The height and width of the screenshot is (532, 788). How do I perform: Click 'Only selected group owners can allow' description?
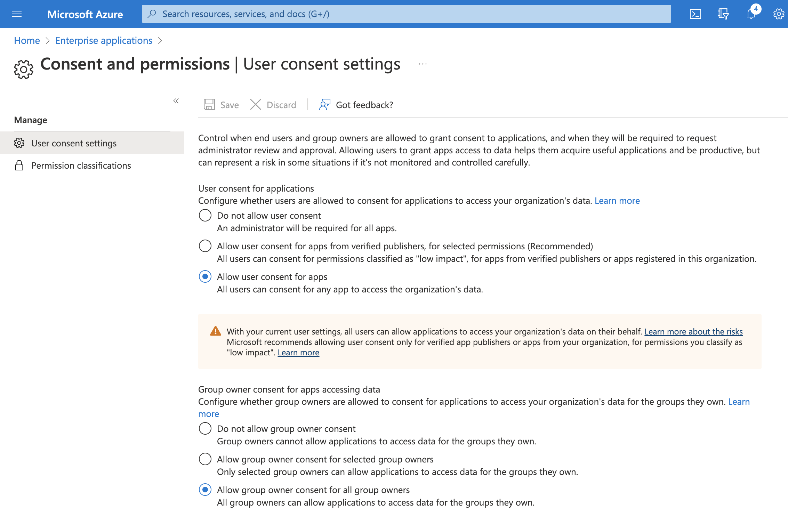[x=397, y=472]
